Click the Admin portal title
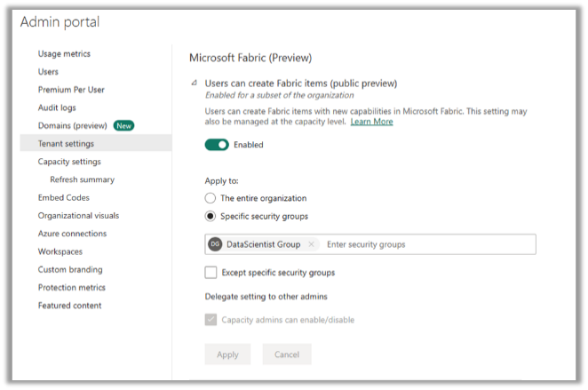 [x=60, y=22]
